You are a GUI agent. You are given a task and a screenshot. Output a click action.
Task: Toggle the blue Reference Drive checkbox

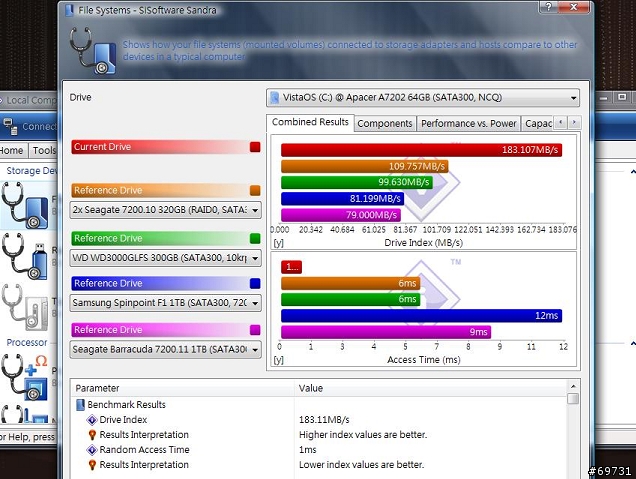(255, 283)
